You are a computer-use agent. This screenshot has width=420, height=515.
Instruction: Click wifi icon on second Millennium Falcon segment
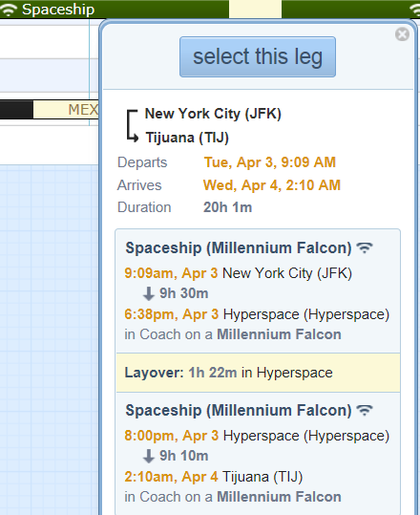click(x=365, y=410)
